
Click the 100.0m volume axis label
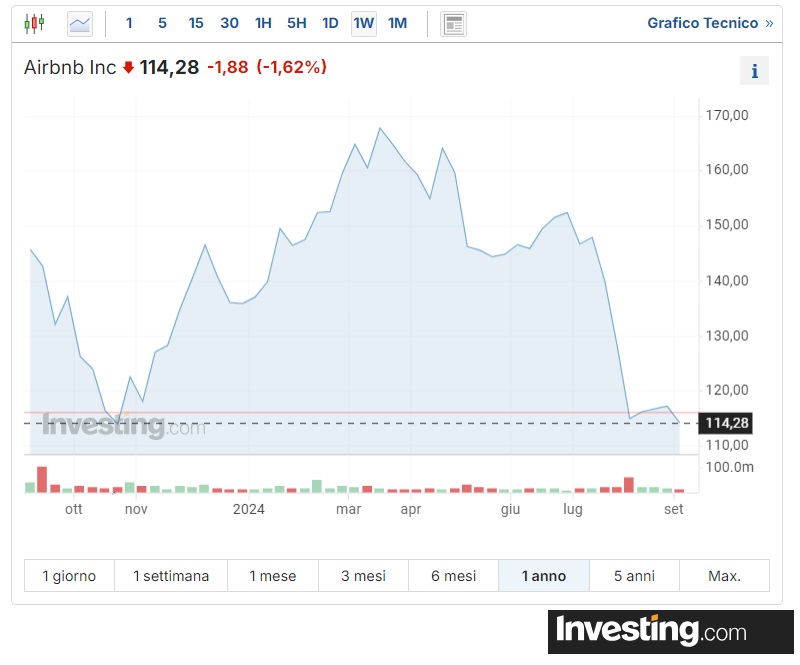(x=730, y=467)
